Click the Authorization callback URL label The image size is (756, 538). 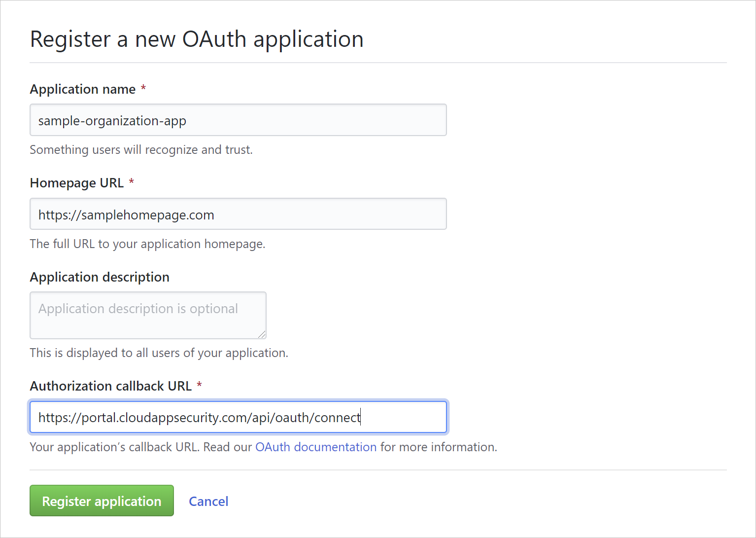(x=110, y=386)
